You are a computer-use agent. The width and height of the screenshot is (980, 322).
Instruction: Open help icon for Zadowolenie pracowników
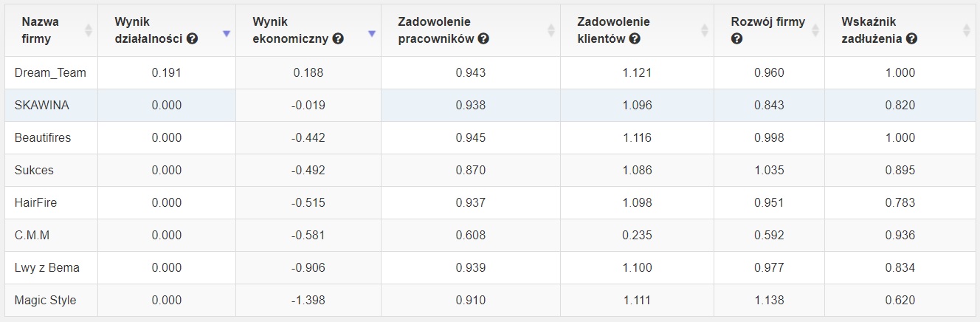[483, 39]
